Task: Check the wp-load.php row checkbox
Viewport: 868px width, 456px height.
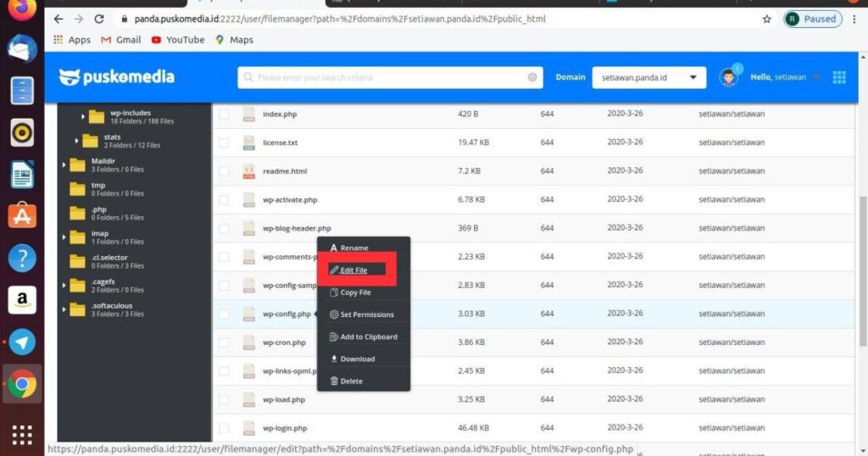Action: click(224, 399)
